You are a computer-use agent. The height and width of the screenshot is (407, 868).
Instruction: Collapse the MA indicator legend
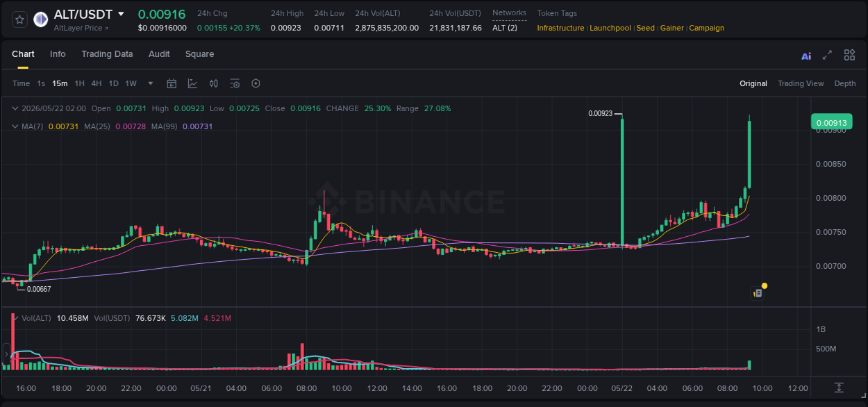coord(15,126)
